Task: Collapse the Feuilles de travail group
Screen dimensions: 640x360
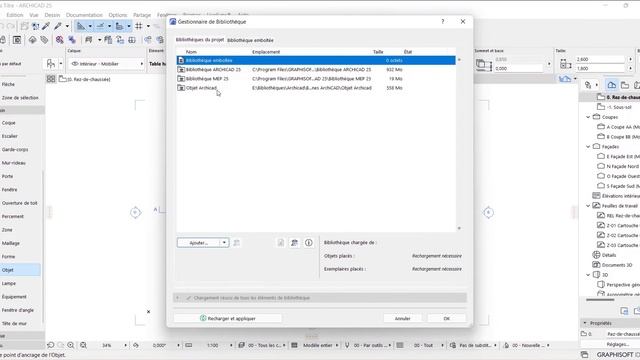Action: pos(588,206)
